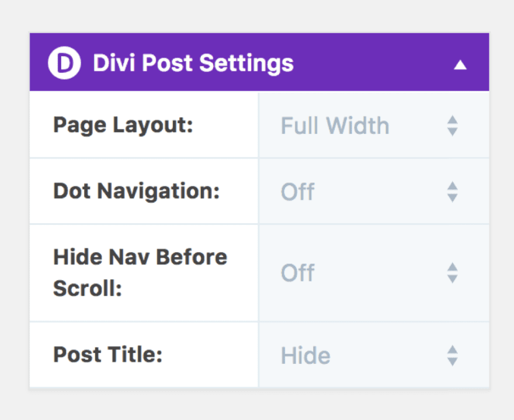Click the Page Layout label
This screenshot has height=420, width=514.
point(123,125)
